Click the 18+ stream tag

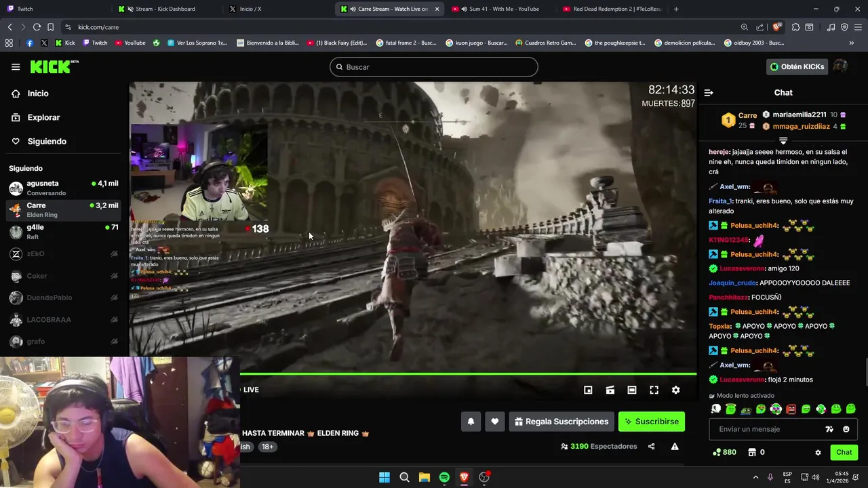click(x=267, y=447)
